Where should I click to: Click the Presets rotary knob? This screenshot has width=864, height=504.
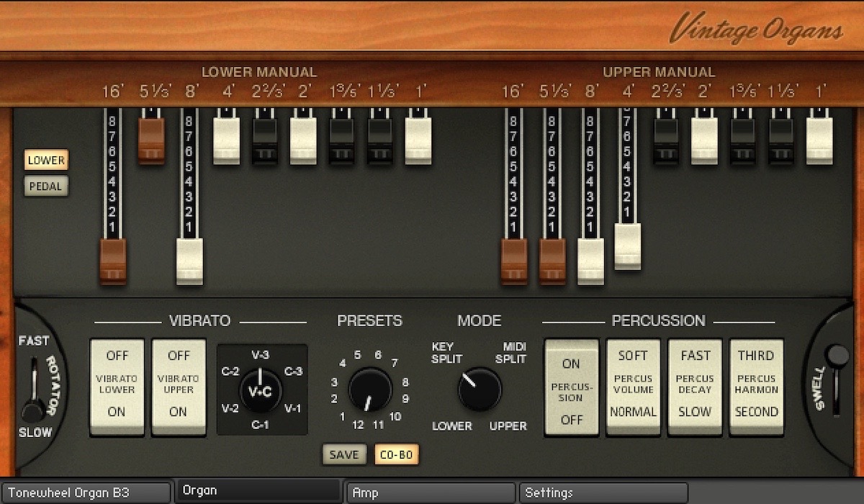click(x=370, y=390)
